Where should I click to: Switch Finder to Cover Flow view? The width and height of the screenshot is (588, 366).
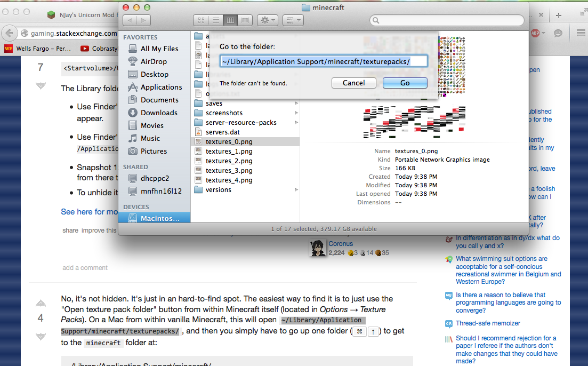[245, 20]
